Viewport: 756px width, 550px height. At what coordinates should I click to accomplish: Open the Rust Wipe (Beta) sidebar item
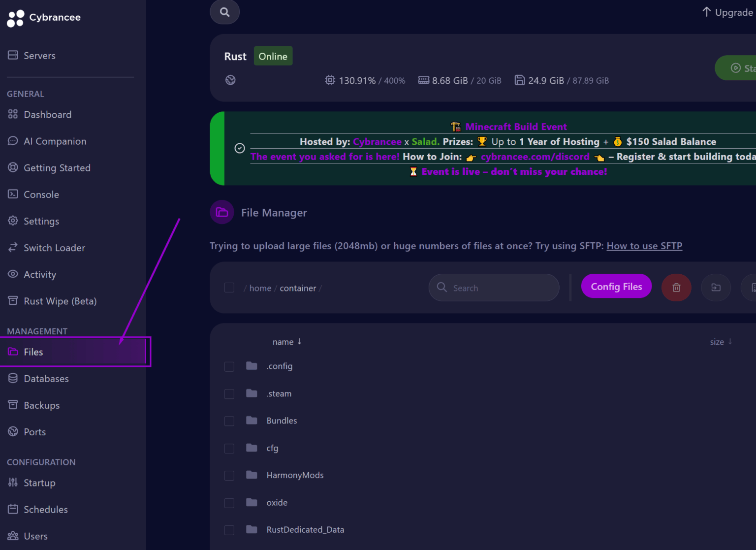tap(60, 301)
